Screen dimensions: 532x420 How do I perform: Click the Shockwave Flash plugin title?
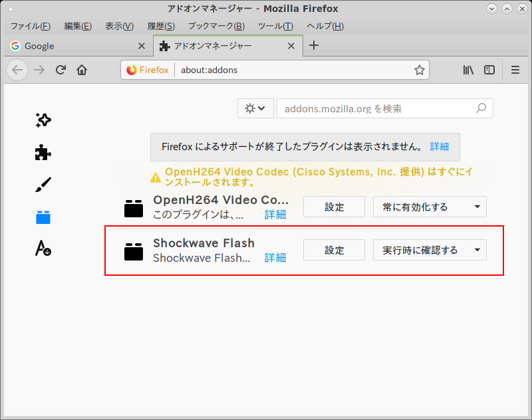click(203, 243)
